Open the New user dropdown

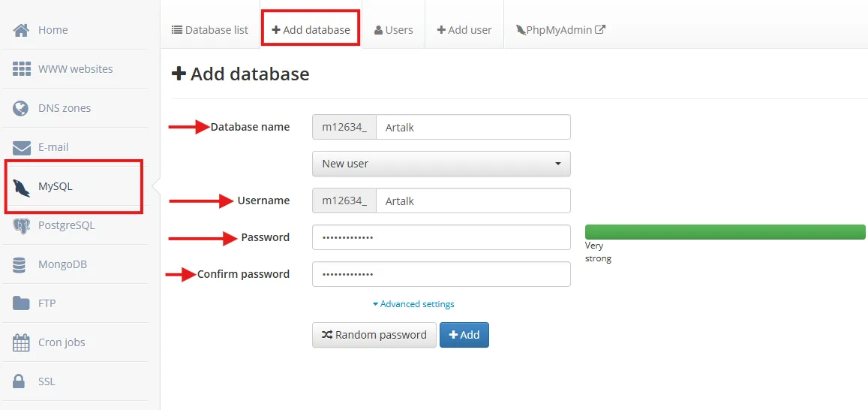[x=441, y=164]
